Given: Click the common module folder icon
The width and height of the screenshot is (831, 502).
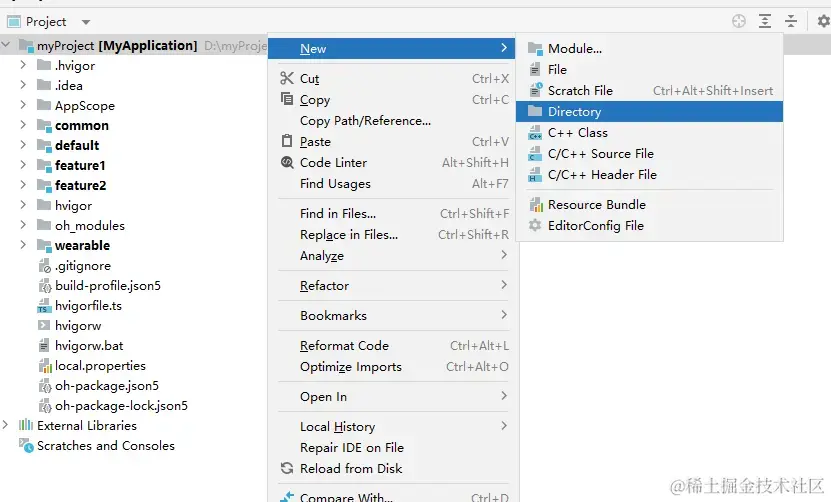Looking at the screenshot, I should pyautogui.click(x=44, y=126).
